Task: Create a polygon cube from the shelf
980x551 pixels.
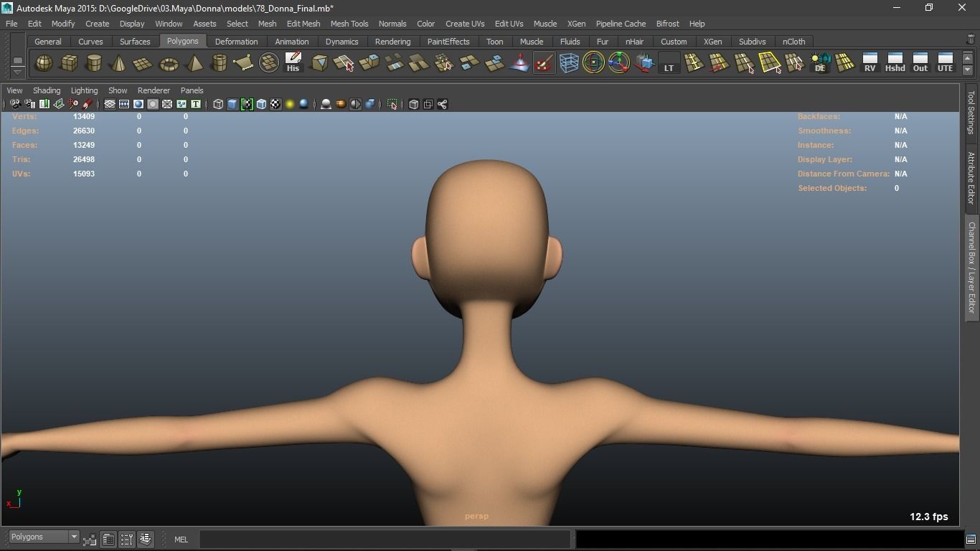Action: [x=69, y=63]
